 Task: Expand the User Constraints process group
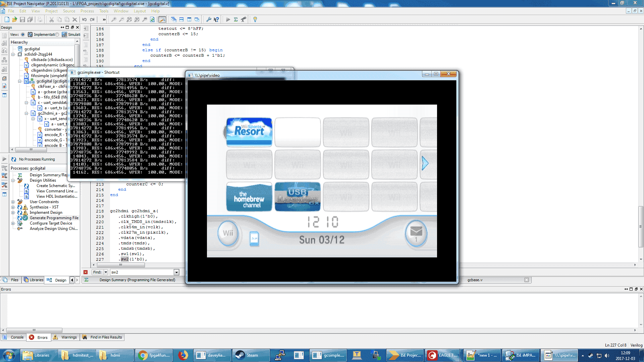(13, 202)
